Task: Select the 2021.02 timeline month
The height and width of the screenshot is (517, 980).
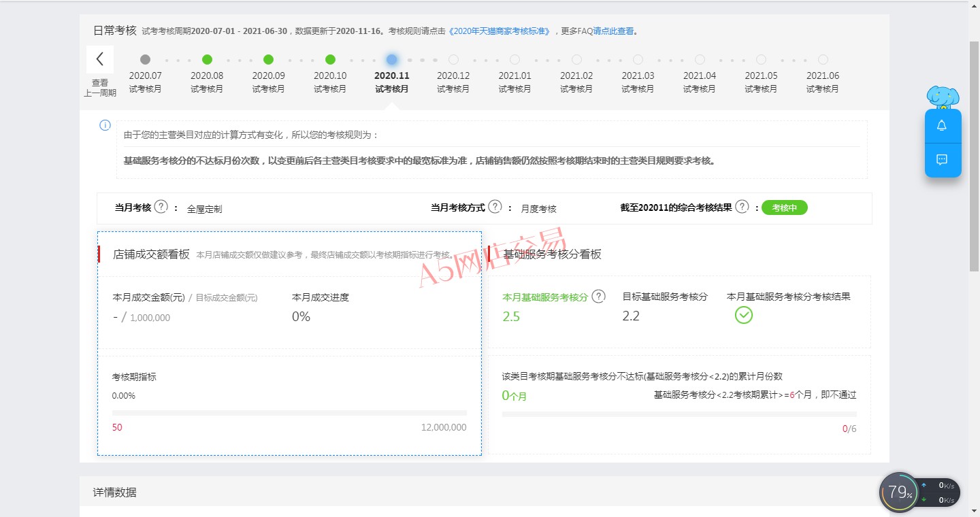Action: [x=576, y=59]
